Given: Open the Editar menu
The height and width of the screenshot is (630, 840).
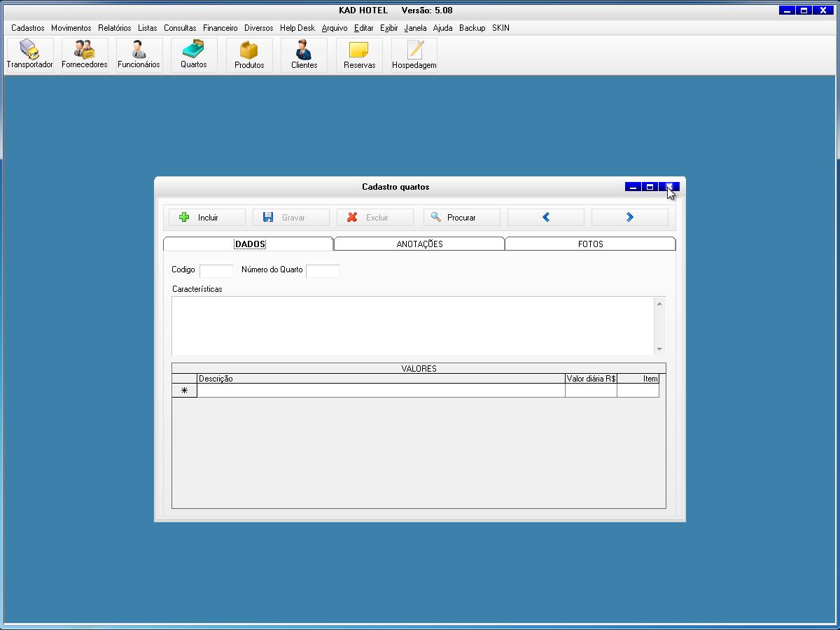Looking at the screenshot, I should pos(364,28).
